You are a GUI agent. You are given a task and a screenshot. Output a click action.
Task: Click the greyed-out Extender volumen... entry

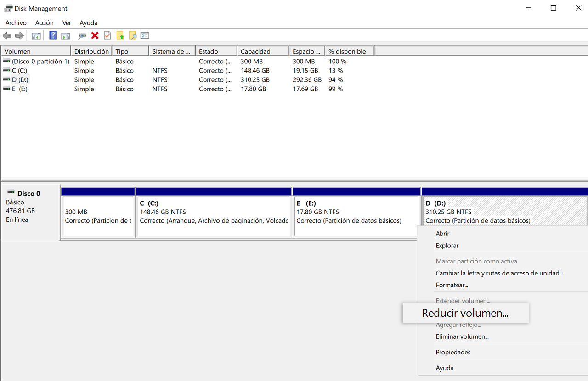click(463, 301)
